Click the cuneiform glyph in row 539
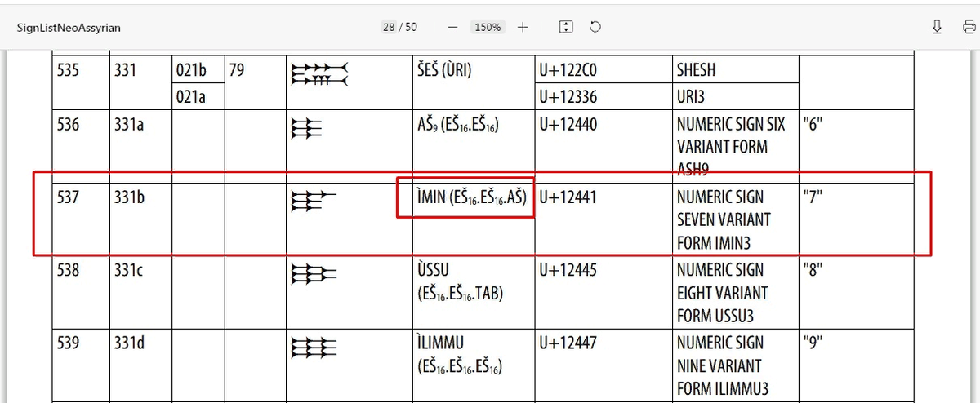The image size is (980, 403). click(x=314, y=348)
